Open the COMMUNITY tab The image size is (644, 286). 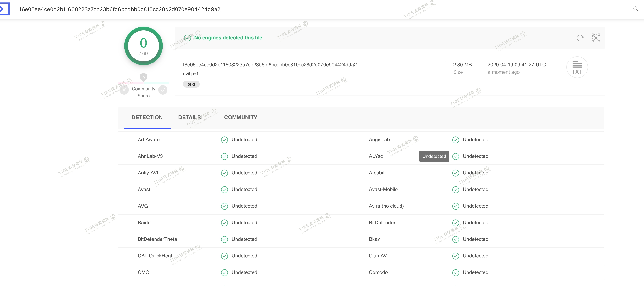pyautogui.click(x=241, y=118)
